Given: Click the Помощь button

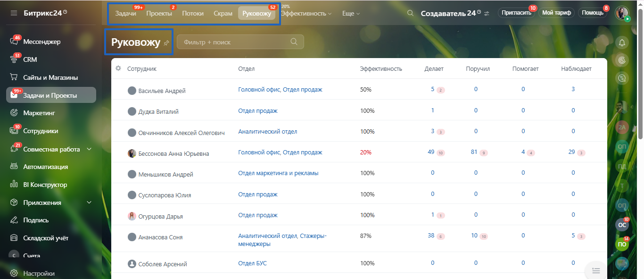Looking at the screenshot, I should 593,13.
